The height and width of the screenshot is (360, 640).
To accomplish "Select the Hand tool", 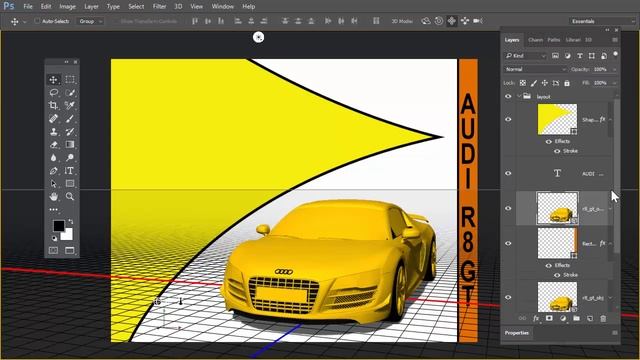I will point(53,197).
